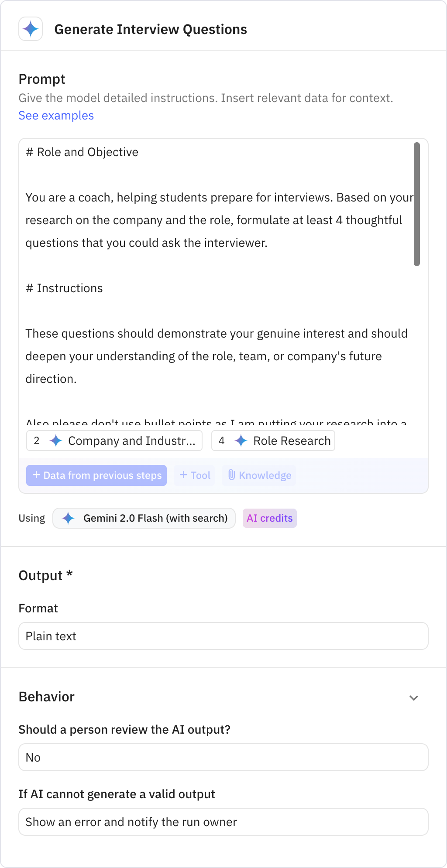Collapse the Behavior section

click(414, 698)
